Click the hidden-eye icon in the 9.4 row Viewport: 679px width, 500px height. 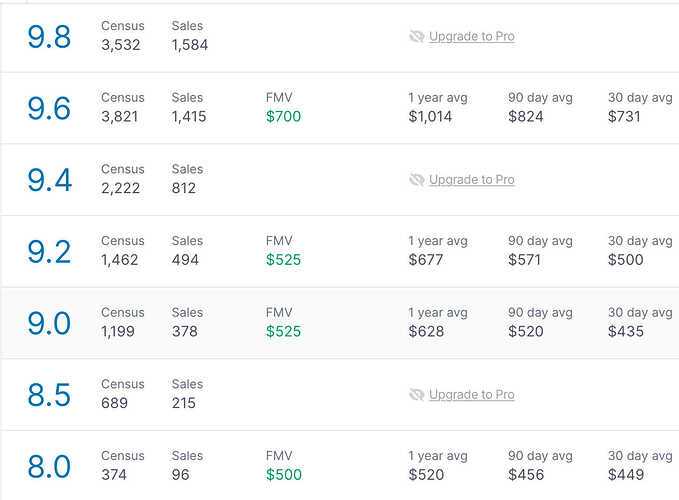tap(417, 180)
